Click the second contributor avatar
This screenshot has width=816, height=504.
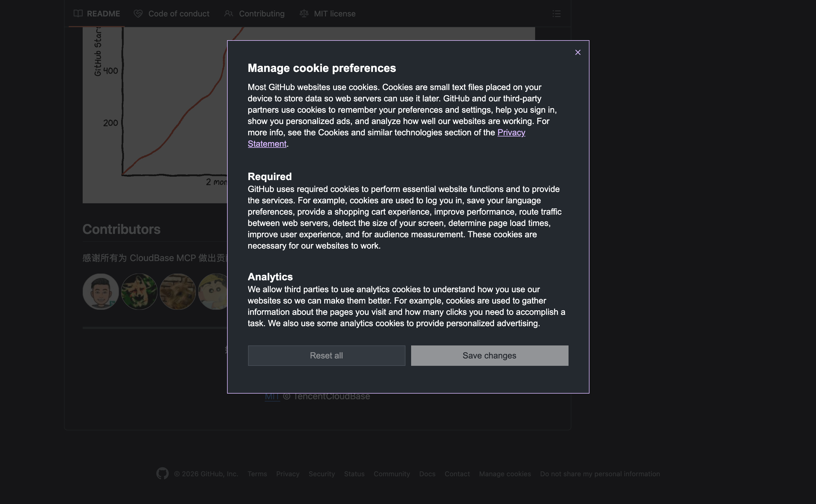tap(139, 292)
